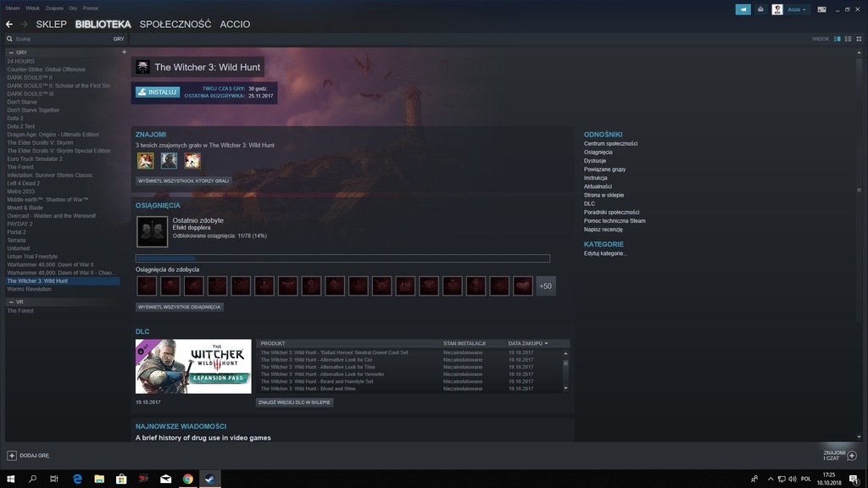Screen dimensions: 868x488
Task: Switch library to list view
Action: 848,39
